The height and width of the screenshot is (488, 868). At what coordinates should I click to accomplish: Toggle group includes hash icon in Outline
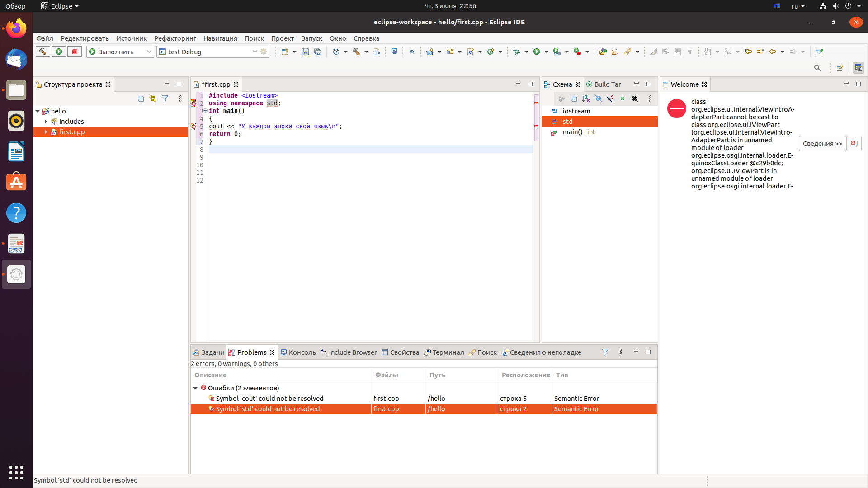[635, 99]
